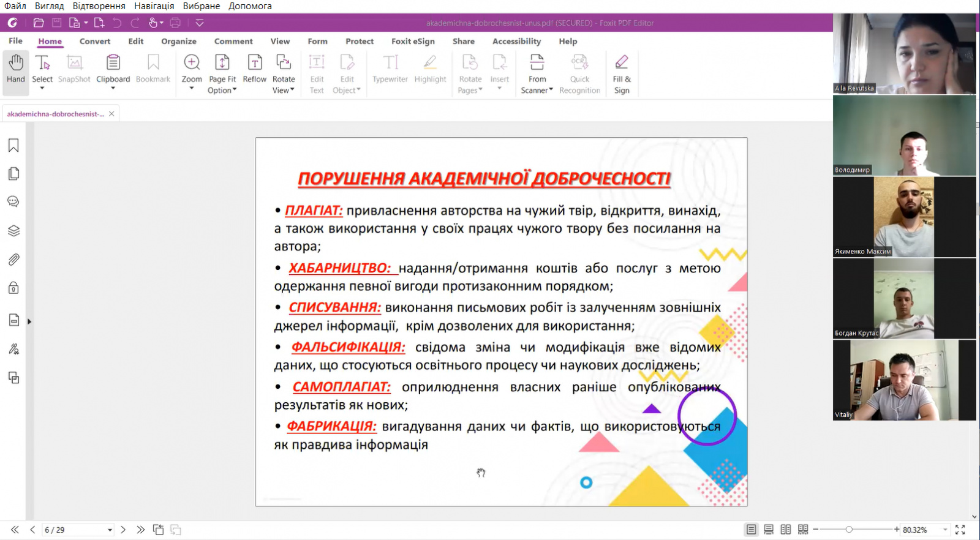Screen dimensions: 980x540
Task: Click the Reflow tool
Action: point(255,69)
